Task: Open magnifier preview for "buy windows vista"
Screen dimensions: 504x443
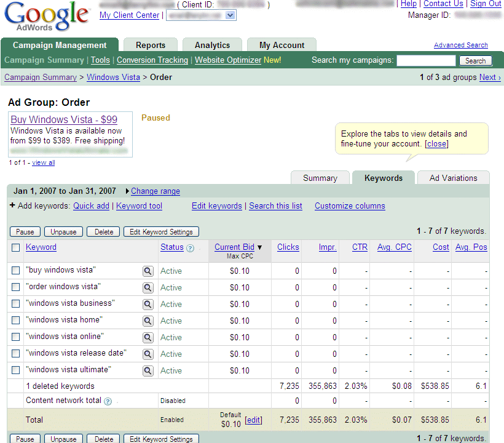Action: coord(148,271)
